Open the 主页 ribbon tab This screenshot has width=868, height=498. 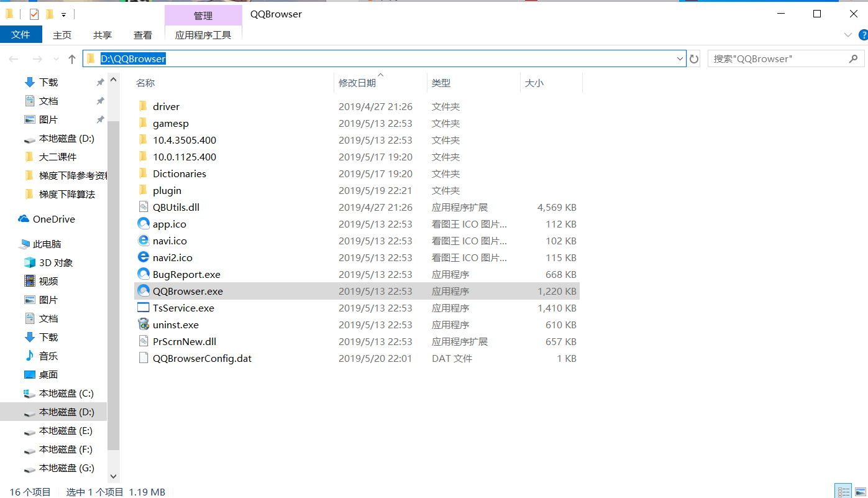click(x=62, y=35)
